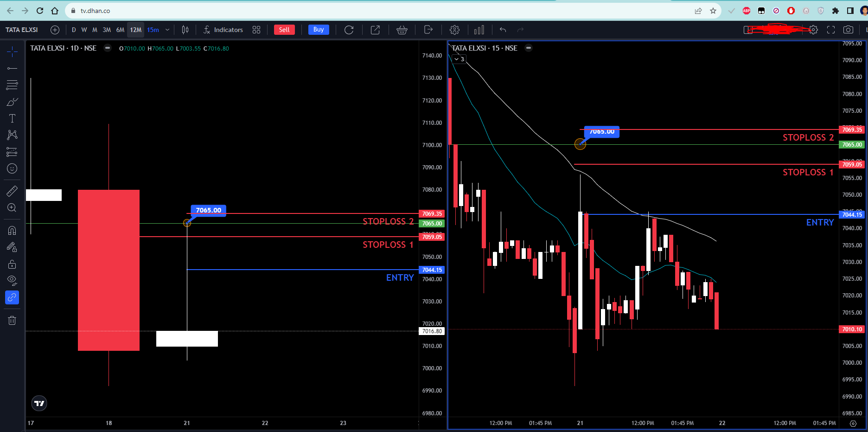
Task: Toggle magnet mode for drawings
Action: click(x=12, y=230)
